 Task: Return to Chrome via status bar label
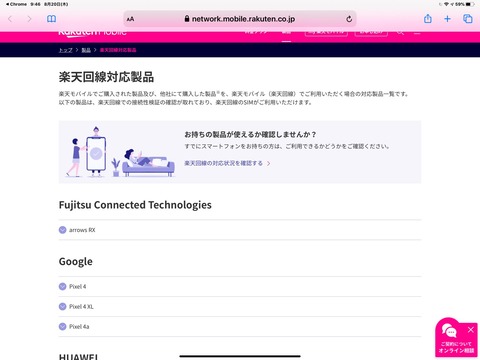(x=17, y=4)
